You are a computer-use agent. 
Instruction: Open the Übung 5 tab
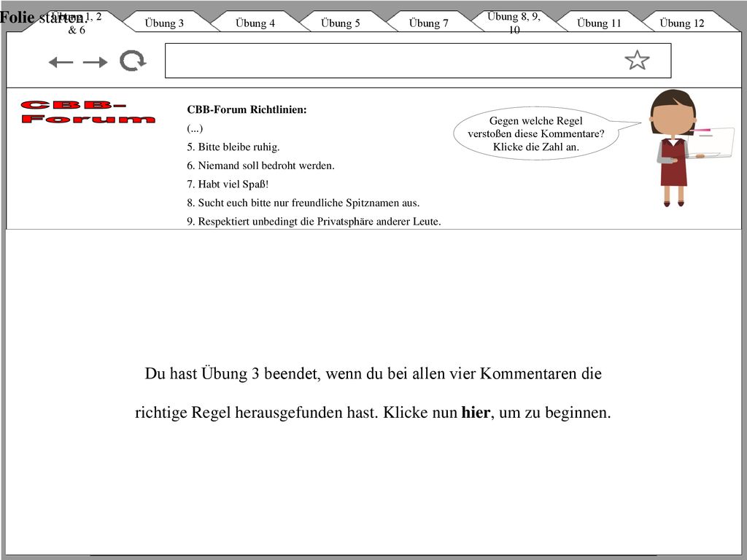click(340, 23)
